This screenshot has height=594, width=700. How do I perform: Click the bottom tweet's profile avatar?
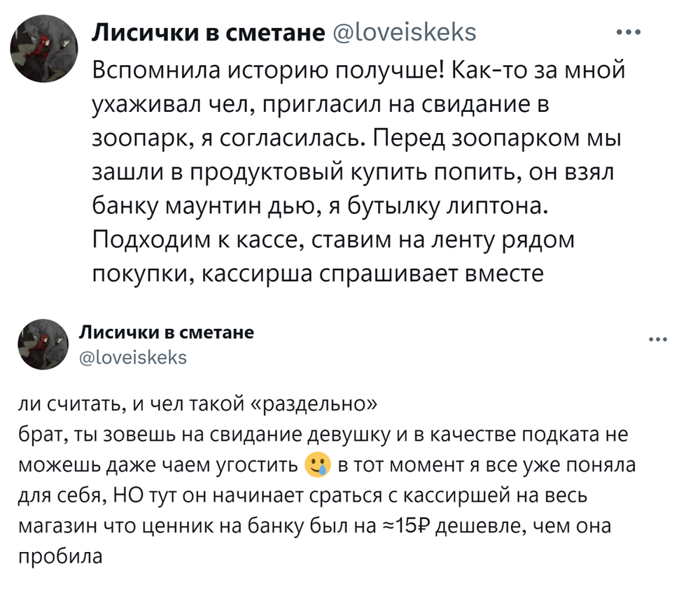point(42,344)
